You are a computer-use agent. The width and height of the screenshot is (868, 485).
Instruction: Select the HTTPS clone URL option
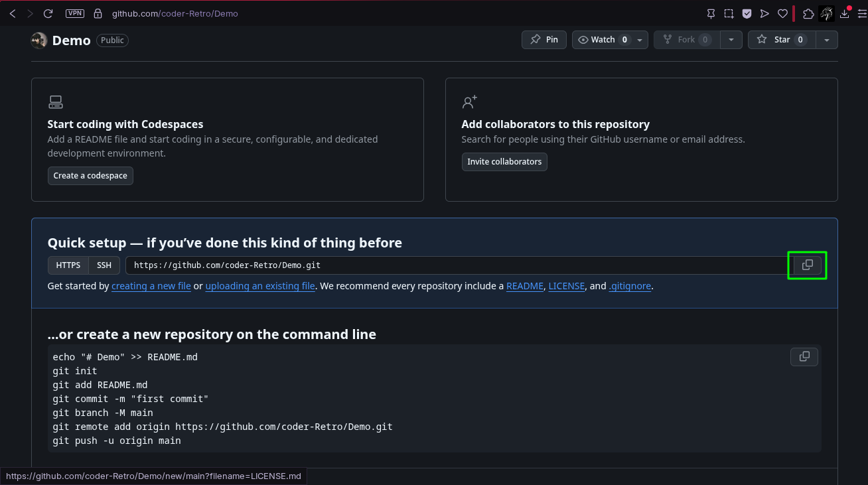68,265
